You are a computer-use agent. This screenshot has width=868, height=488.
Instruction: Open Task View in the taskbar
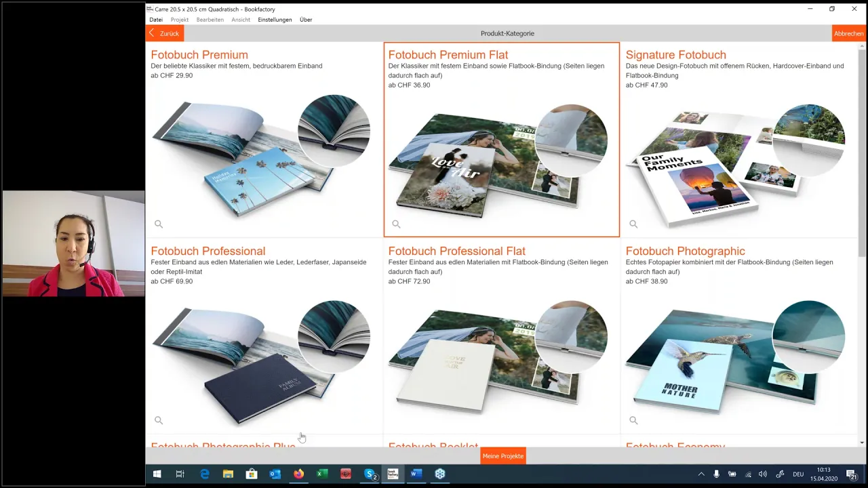(x=180, y=474)
